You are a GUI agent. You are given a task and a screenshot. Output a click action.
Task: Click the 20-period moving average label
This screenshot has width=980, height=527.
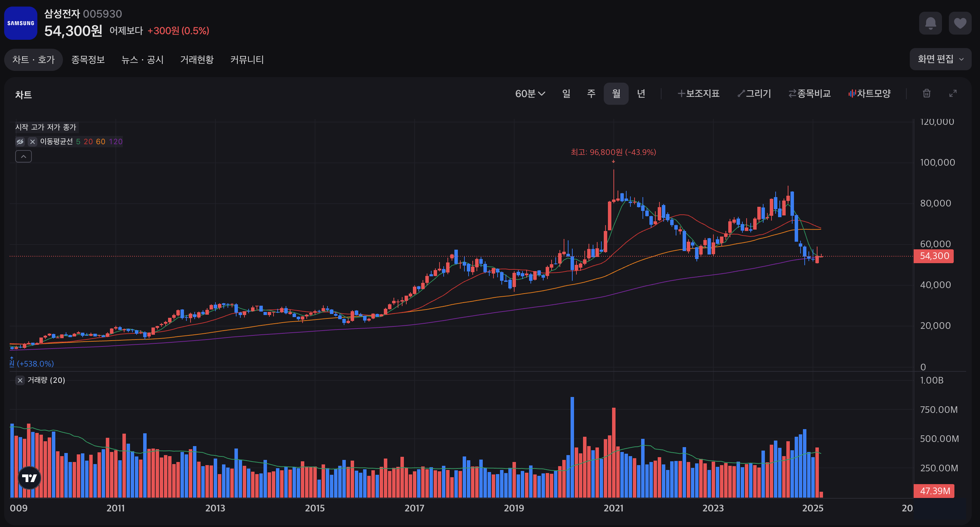(88, 142)
